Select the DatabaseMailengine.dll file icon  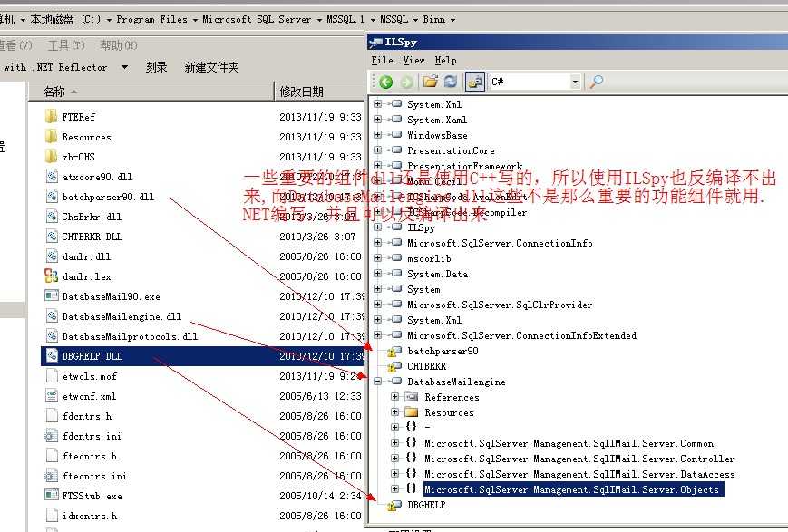pyautogui.click(x=52, y=316)
